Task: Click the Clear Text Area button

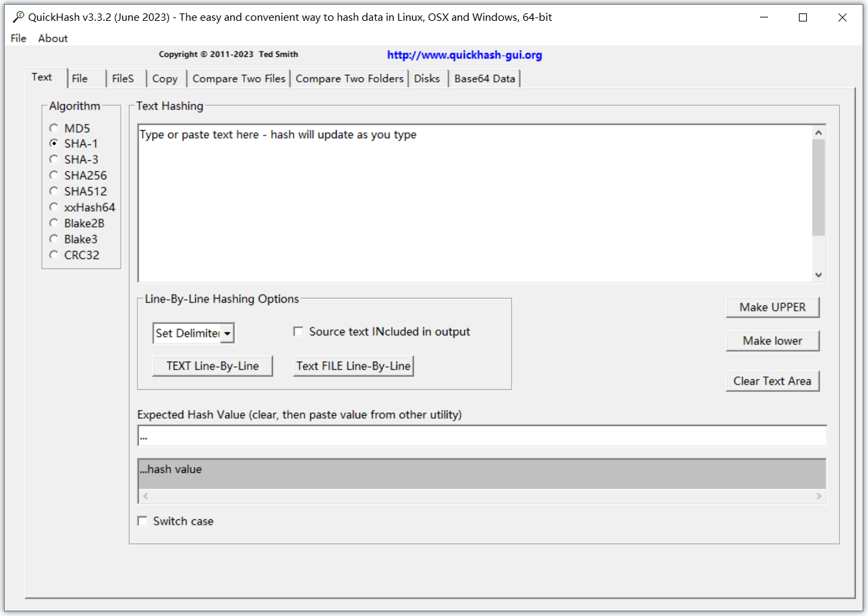Action: point(772,380)
